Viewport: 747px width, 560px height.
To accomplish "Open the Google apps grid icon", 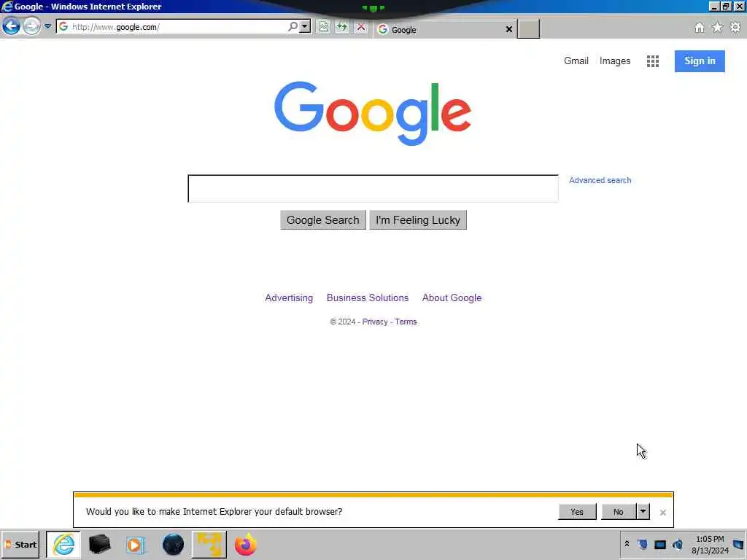I will pyautogui.click(x=653, y=61).
